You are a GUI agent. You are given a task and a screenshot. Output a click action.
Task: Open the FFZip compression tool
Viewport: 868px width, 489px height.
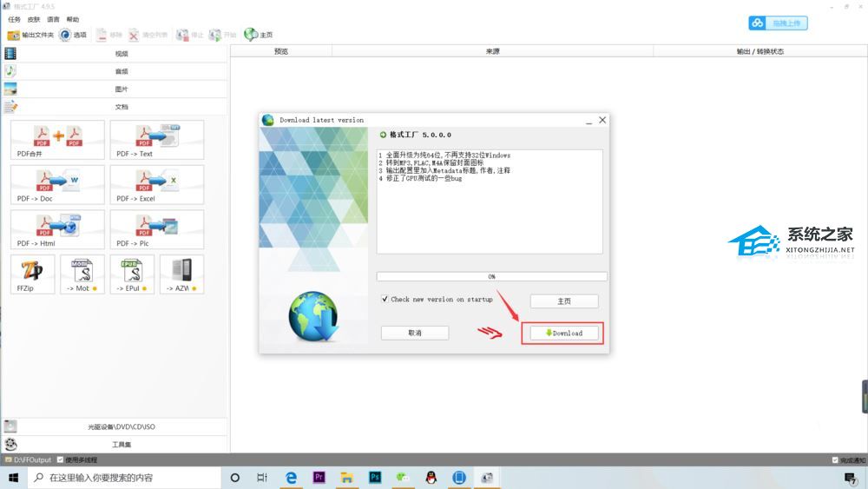(x=32, y=274)
